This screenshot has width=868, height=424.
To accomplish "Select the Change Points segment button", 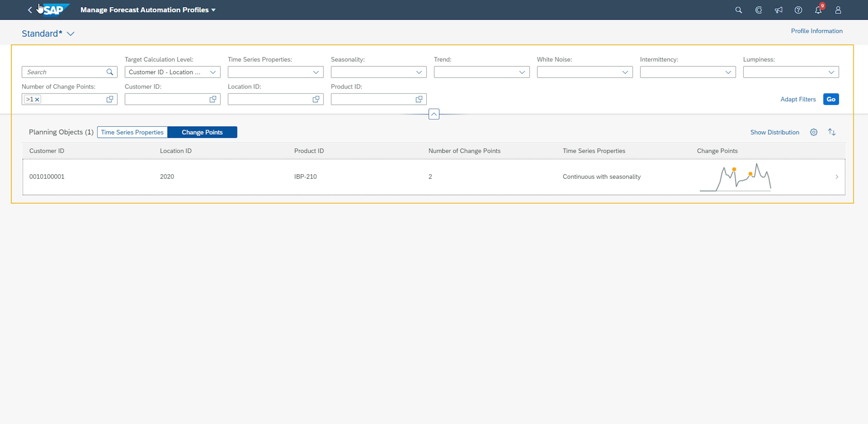I will [x=202, y=132].
